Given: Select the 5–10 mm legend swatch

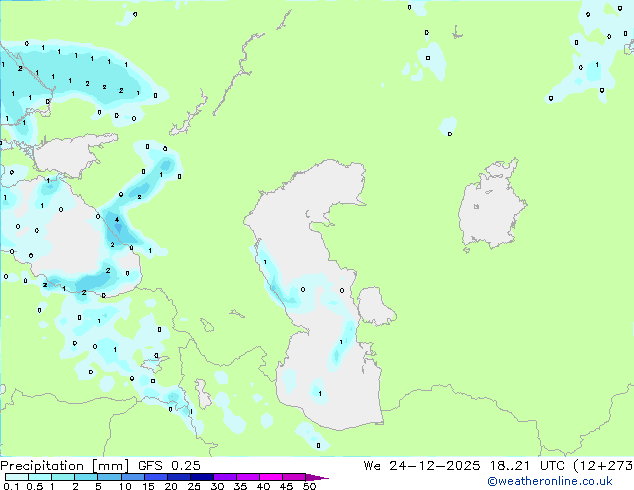Looking at the screenshot, I should click(x=109, y=477).
